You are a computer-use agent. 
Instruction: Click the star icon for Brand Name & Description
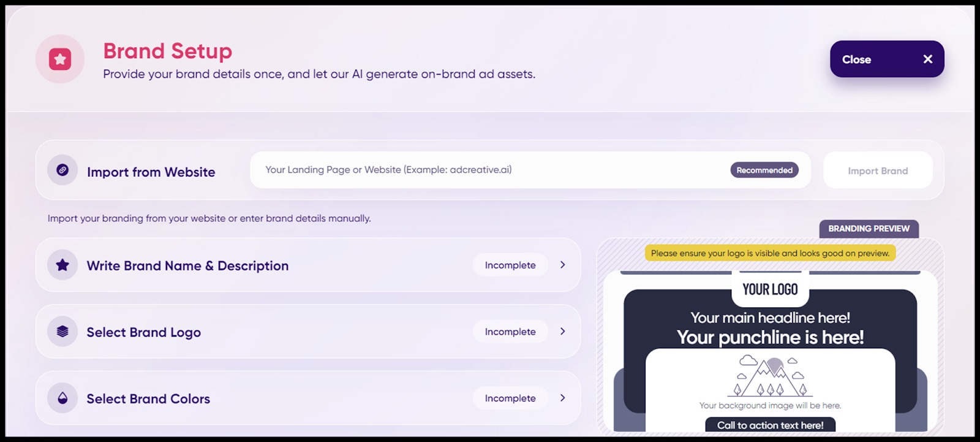[x=62, y=265]
